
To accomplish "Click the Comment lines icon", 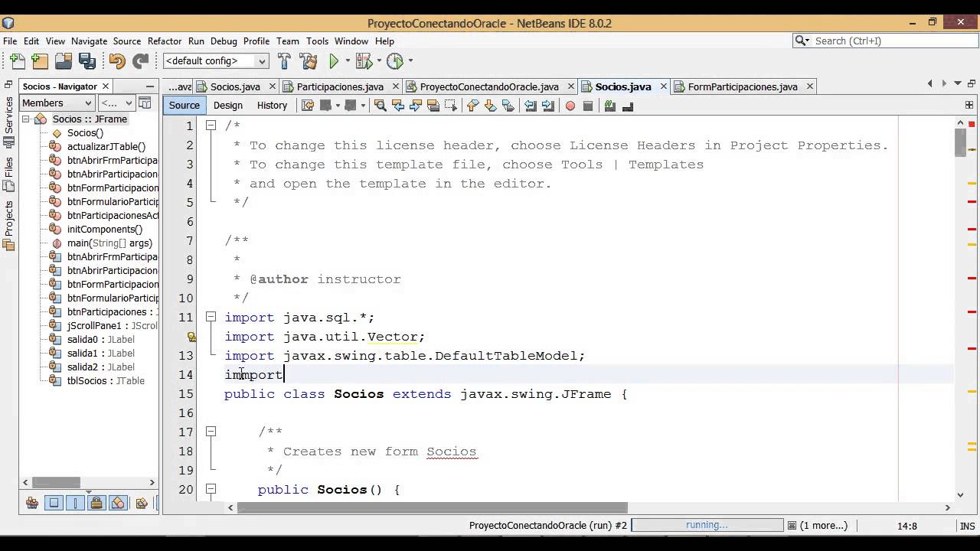I will 610,106.
